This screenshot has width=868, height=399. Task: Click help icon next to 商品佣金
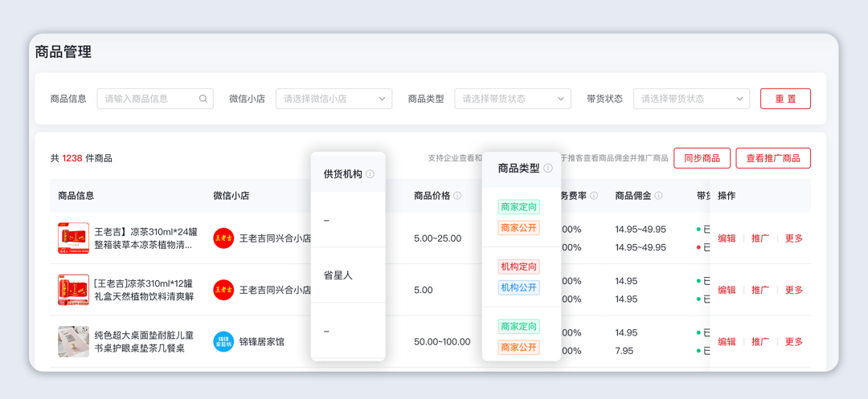658,196
